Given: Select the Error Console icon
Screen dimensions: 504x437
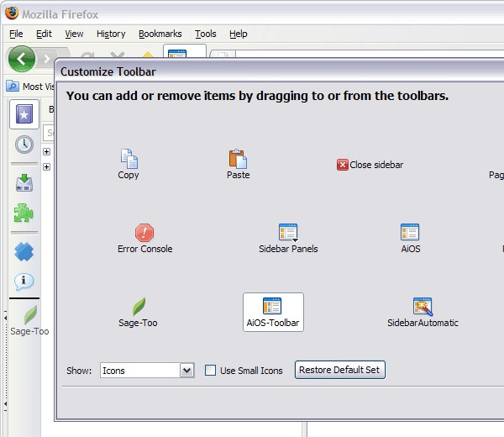Looking at the screenshot, I should click(144, 233).
